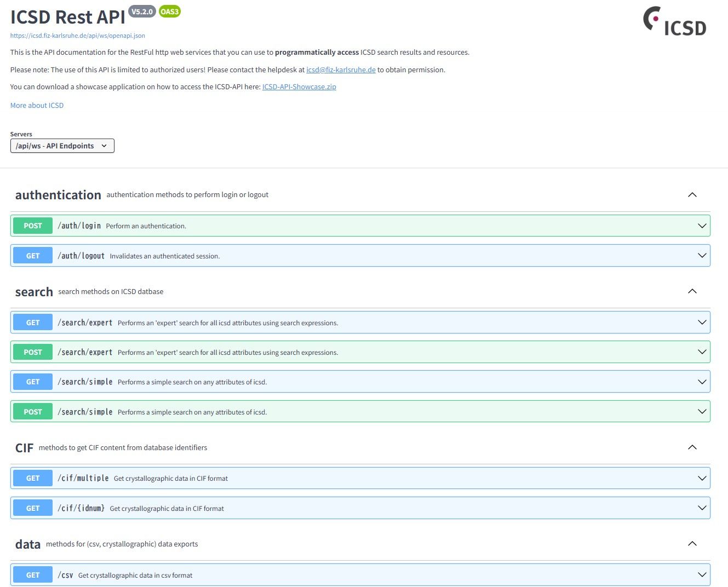Expand the /search/simple GET operation
This screenshot has height=587, width=728.
(x=702, y=381)
